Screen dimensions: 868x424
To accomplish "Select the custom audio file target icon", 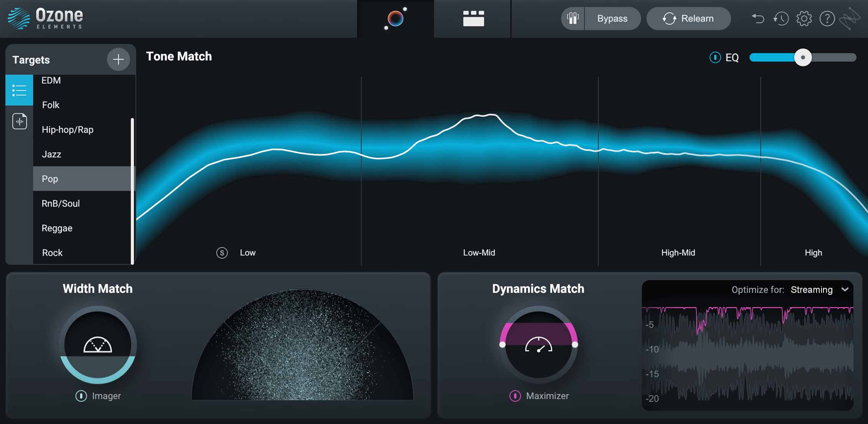I will 20,121.
